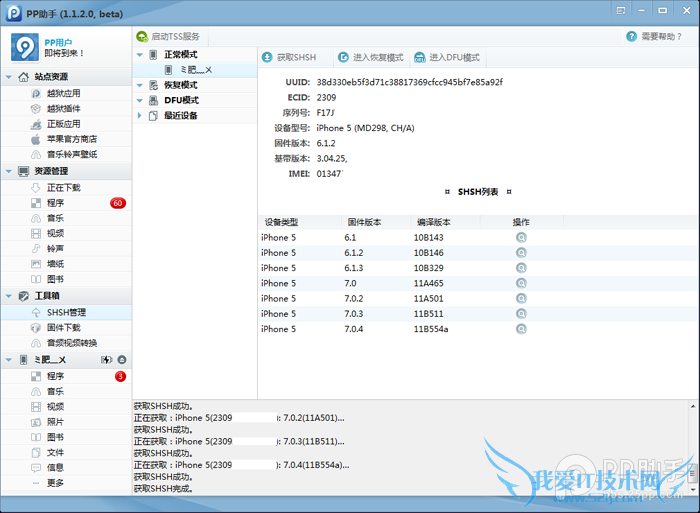The image size is (700, 513).
Task: Click the log panel scroll-up arrow
Action: pyautogui.click(x=693, y=406)
